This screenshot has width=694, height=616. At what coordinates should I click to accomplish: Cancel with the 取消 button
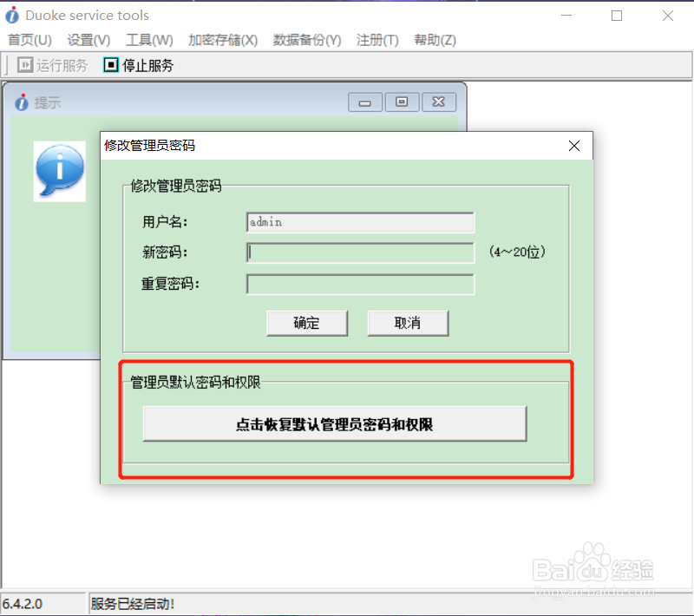(408, 323)
